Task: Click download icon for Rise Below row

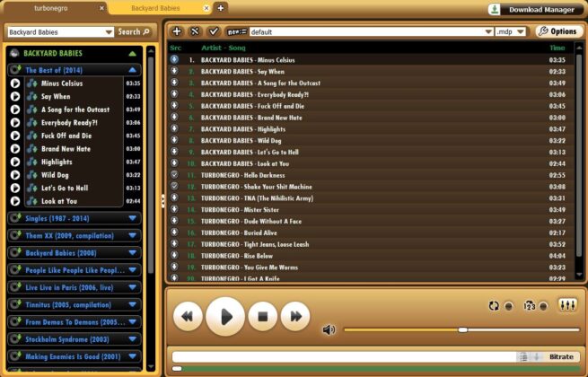Action: (x=174, y=255)
